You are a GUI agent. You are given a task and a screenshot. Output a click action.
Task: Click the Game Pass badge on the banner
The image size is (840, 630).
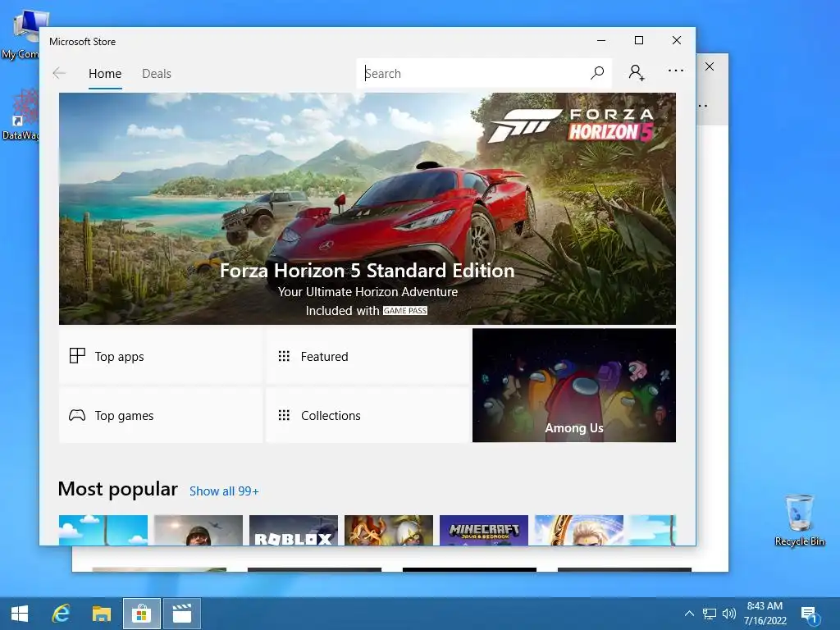coord(405,311)
